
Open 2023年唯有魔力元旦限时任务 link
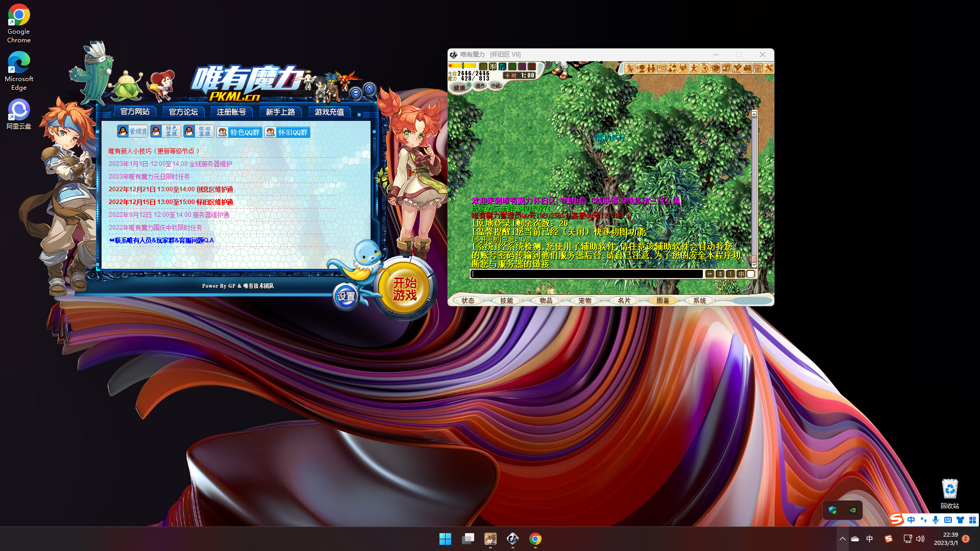tap(149, 177)
